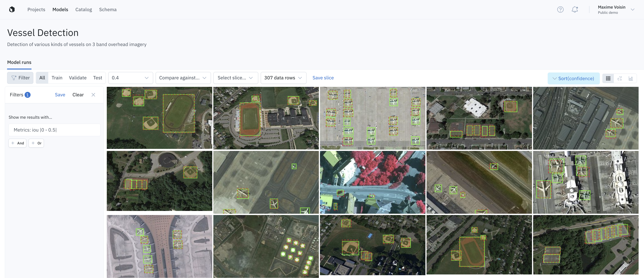
Task: Open notifications bell
Action: (x=575, y=10)
